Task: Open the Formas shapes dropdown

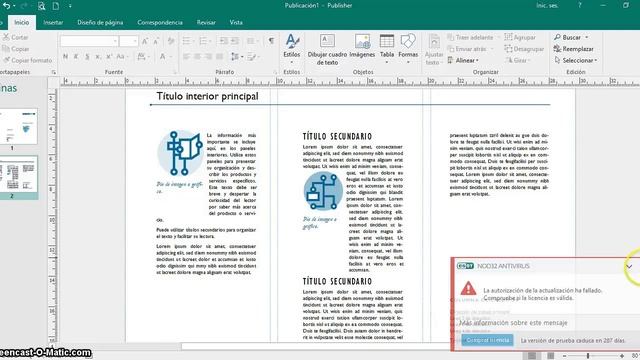Action: click(x=408, y=49)
